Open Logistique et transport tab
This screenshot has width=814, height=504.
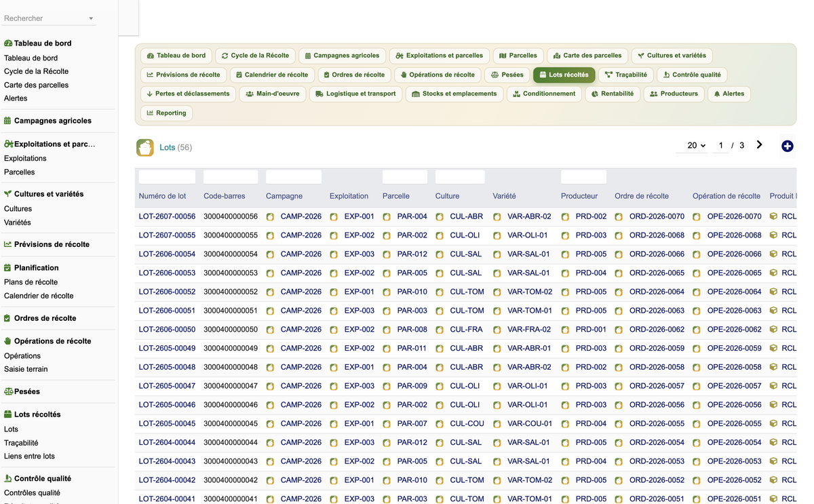tap(355, 94)
